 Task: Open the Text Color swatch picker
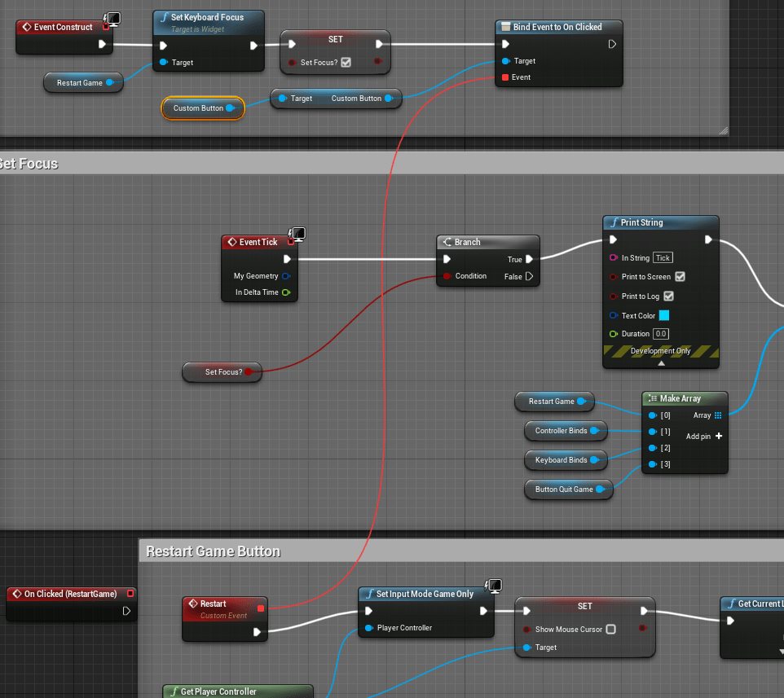[x=663, y=316]
